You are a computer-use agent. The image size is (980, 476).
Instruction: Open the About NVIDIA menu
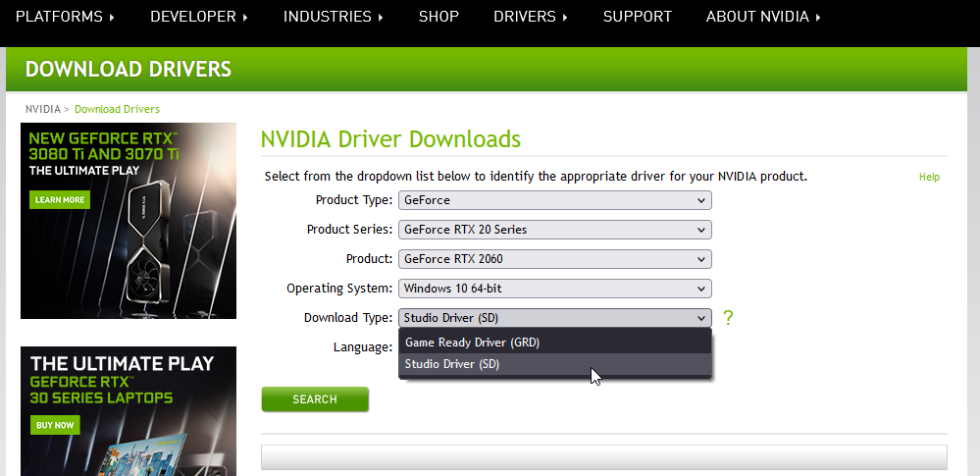coord(763,17)
